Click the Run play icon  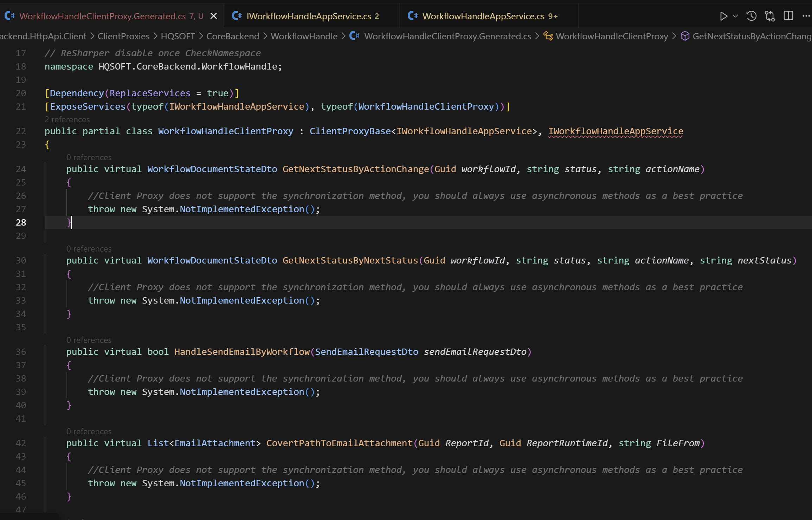tap(723, 16)
